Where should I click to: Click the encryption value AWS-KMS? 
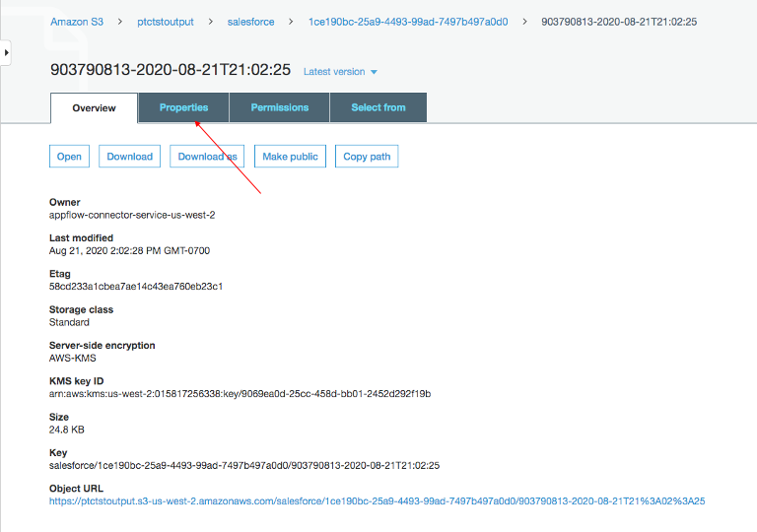[x=72, y=358]
